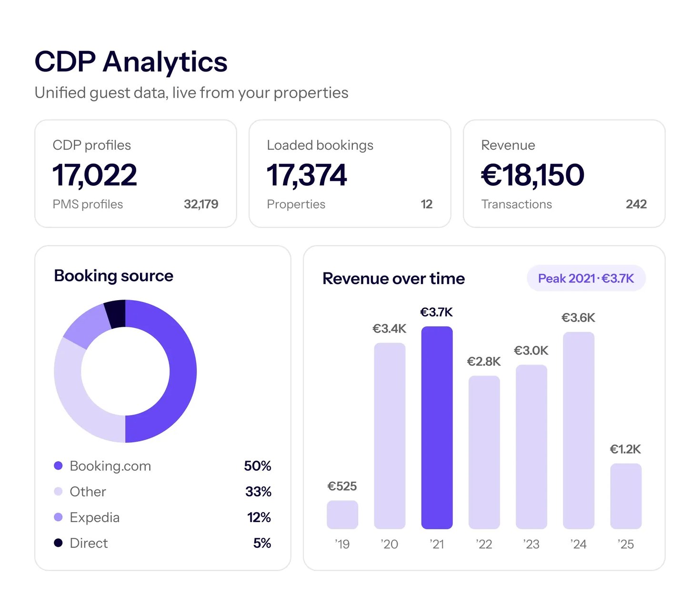The image size is (700, 616).
Task: Click the 5% share value
Action: 262,543
